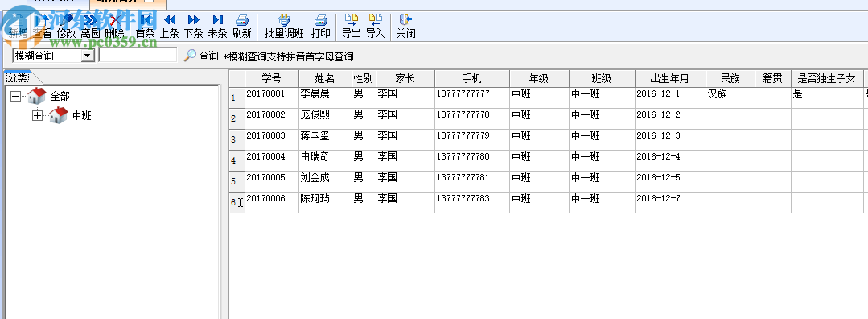The image size is (868, 319).
Task: Close the panel with 关闭 icon
Action: pyautogui.click(x=405, y=20)
